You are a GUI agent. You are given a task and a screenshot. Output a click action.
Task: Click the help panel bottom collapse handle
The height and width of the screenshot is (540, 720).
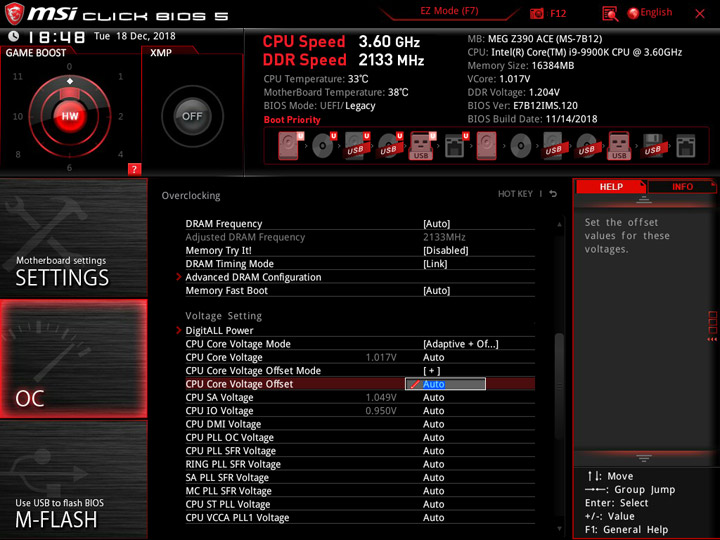coord(643,458)
